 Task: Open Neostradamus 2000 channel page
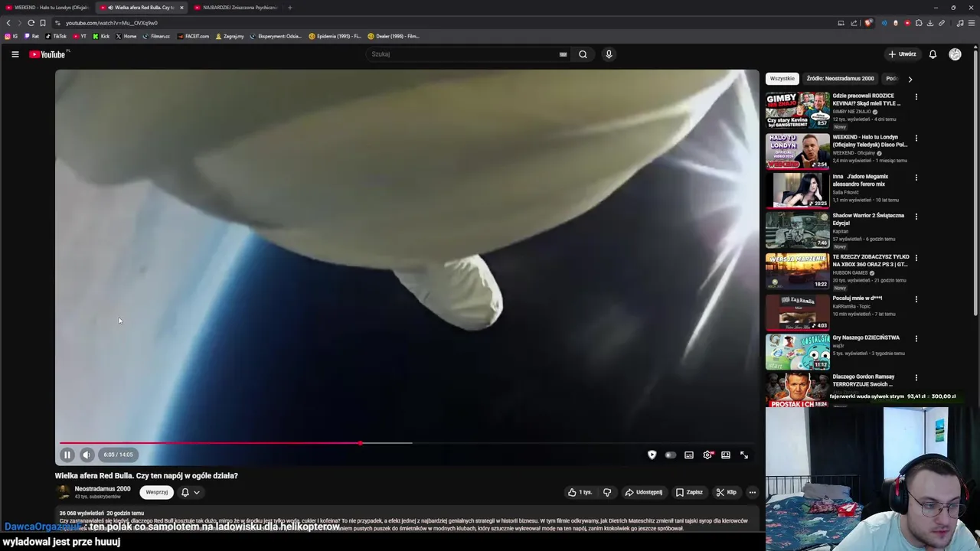pos(103,489)
